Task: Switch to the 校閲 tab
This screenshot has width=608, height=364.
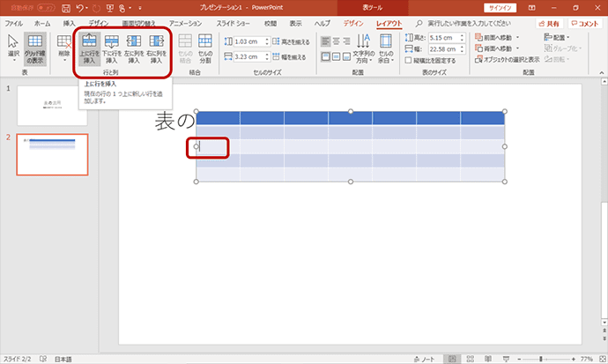Action: coord(271,24)
